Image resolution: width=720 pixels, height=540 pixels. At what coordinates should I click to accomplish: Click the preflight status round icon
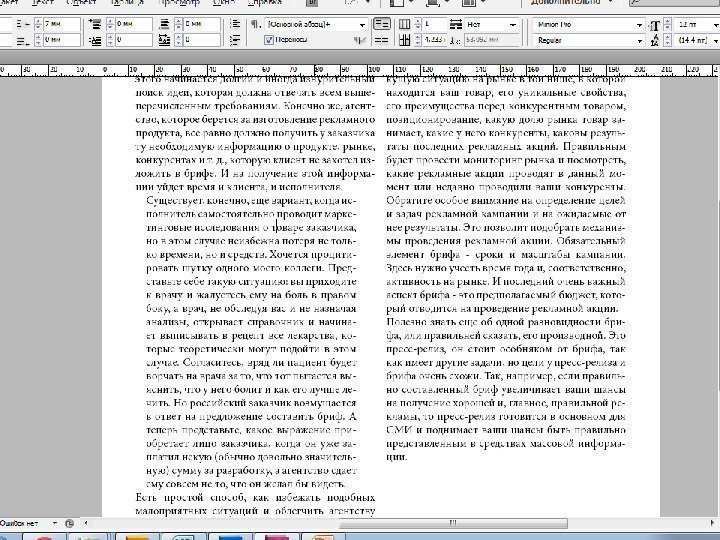coord(69,523)
